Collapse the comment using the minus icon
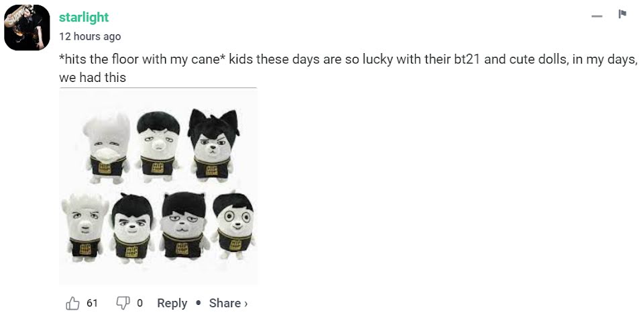The height and width of the screenshot is (315, 644). click(597, 16)
